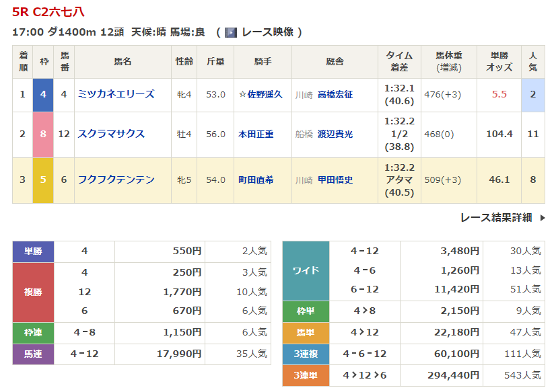Click the 単勝 payout label
This screenshot has height=392, width=554.
pos(33,251)
